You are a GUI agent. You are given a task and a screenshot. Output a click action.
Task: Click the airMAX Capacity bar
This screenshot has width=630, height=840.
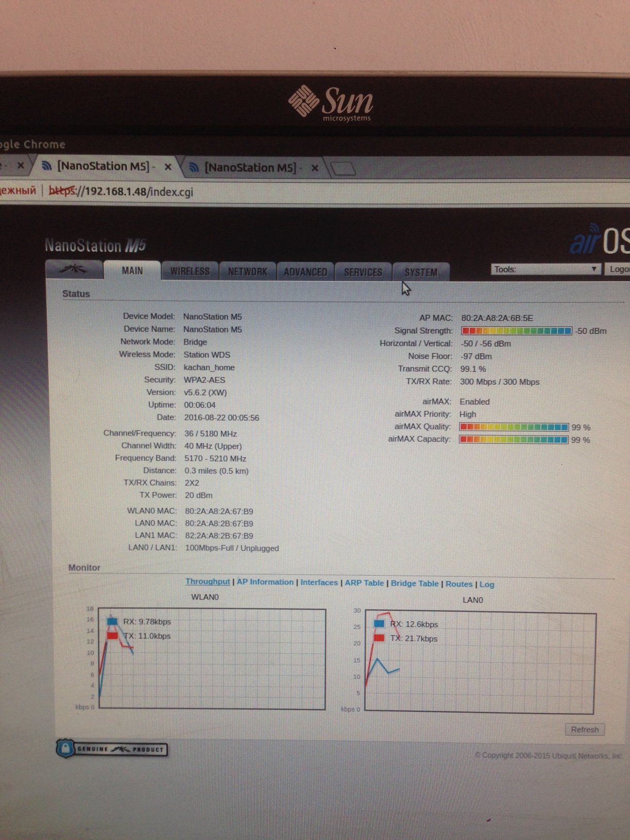coord(514,440)
